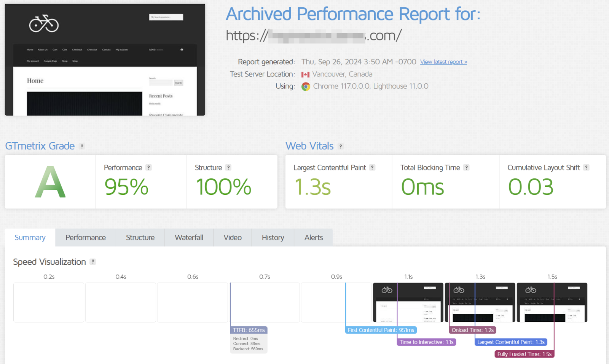609x364 pixels.
Task: Switch to the Video tab
Action: click(233, 237)
